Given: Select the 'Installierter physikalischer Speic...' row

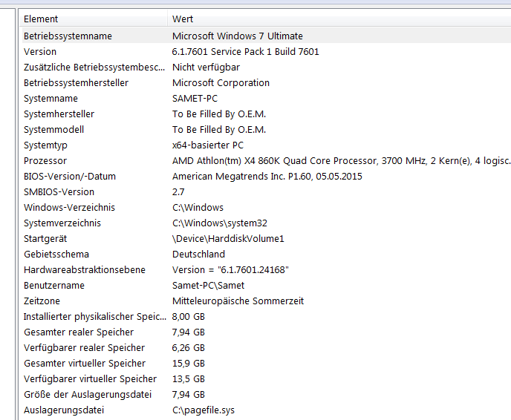Looking at the screenshot, I should click(x=267, y=317).
